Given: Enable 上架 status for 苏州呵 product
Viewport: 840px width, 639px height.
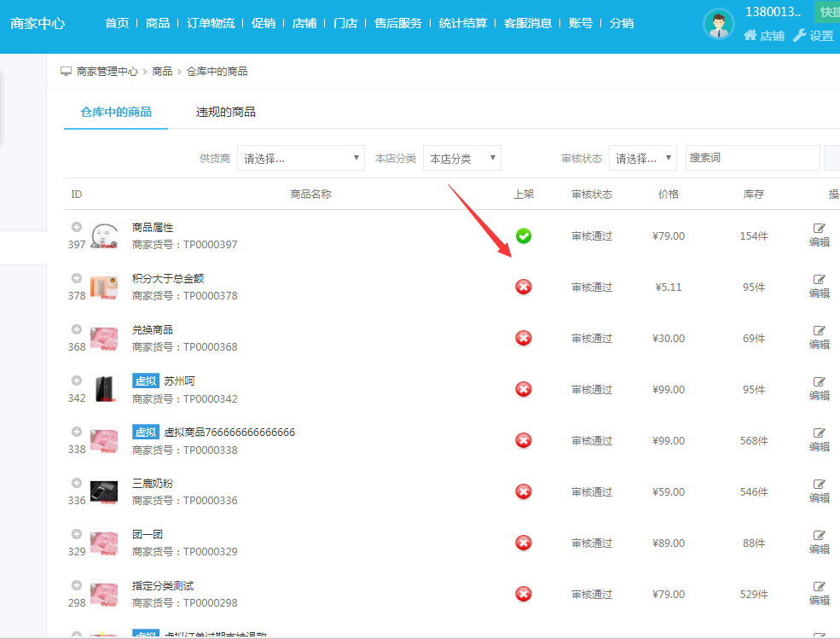Looking at the screenshot, I should pos(524,390).
